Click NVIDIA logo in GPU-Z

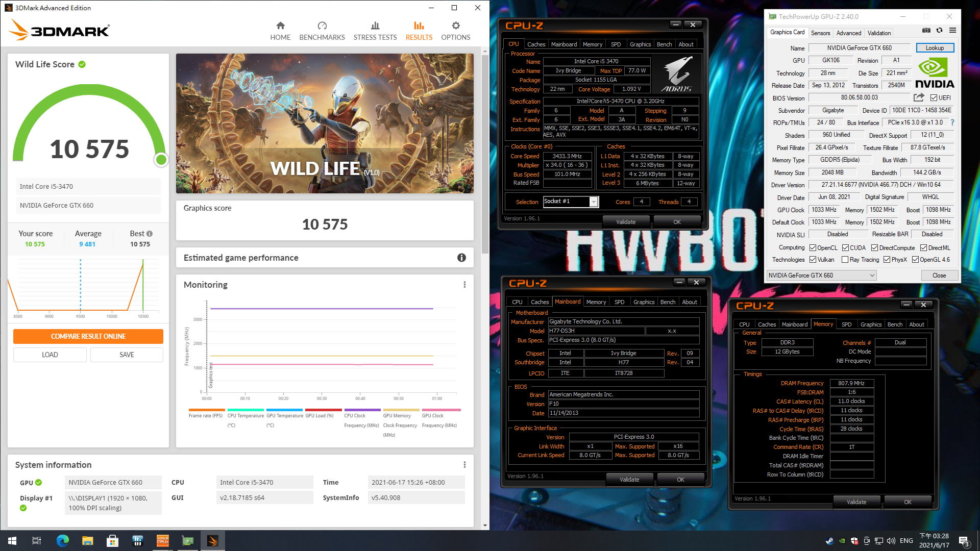click(935, 73)
